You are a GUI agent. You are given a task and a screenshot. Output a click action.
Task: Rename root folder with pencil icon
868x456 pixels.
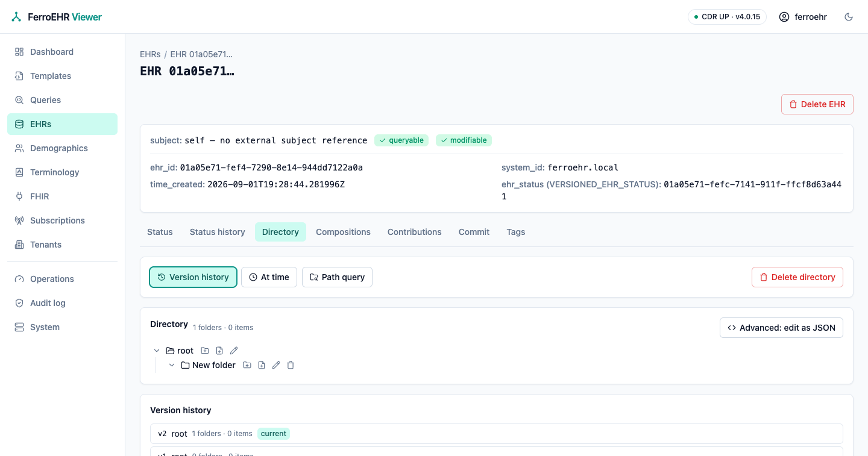234,351
